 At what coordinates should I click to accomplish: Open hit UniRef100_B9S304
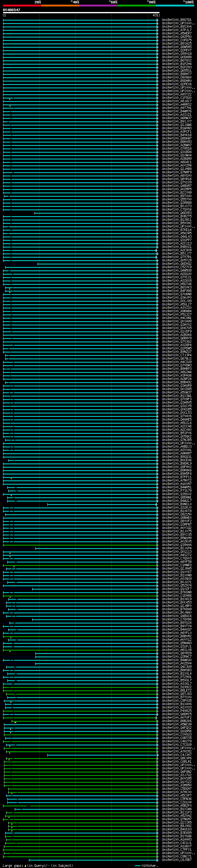click(x=177, y=26)
